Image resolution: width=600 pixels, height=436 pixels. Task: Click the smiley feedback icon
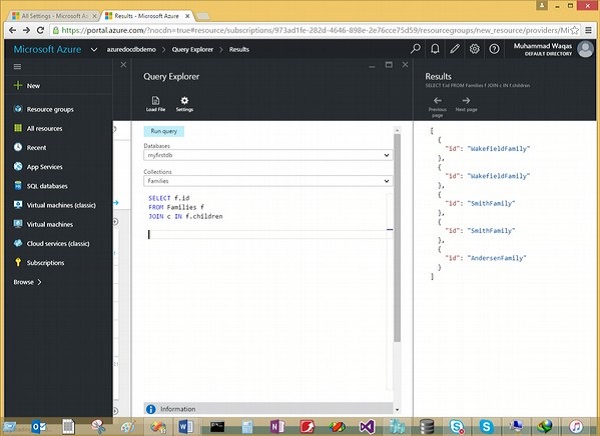tap(495, 48)
